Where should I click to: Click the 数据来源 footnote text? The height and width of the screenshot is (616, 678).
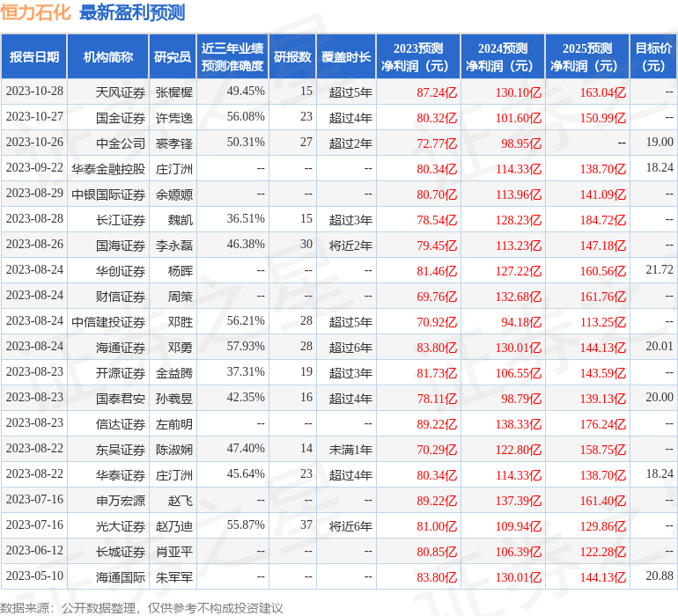142,608
